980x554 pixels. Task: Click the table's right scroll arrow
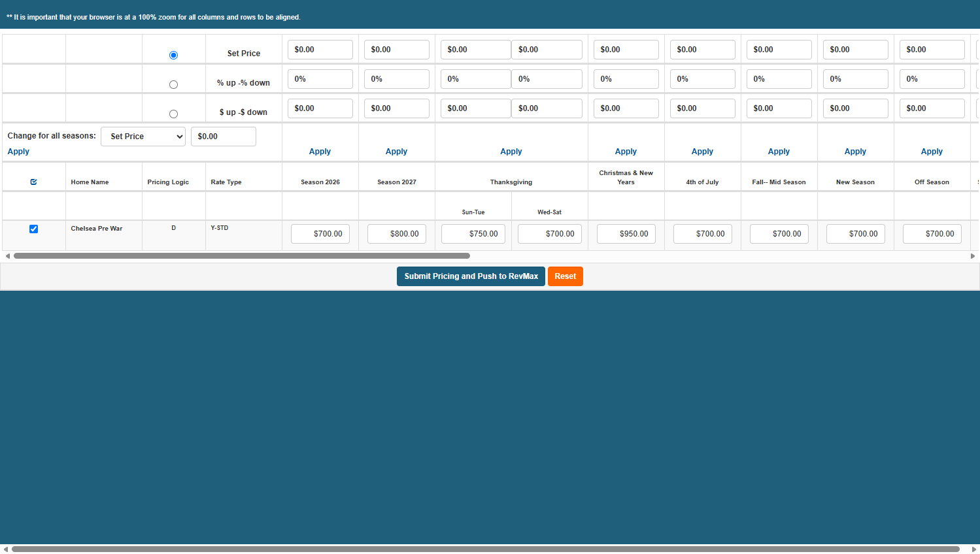pos(973,256)
